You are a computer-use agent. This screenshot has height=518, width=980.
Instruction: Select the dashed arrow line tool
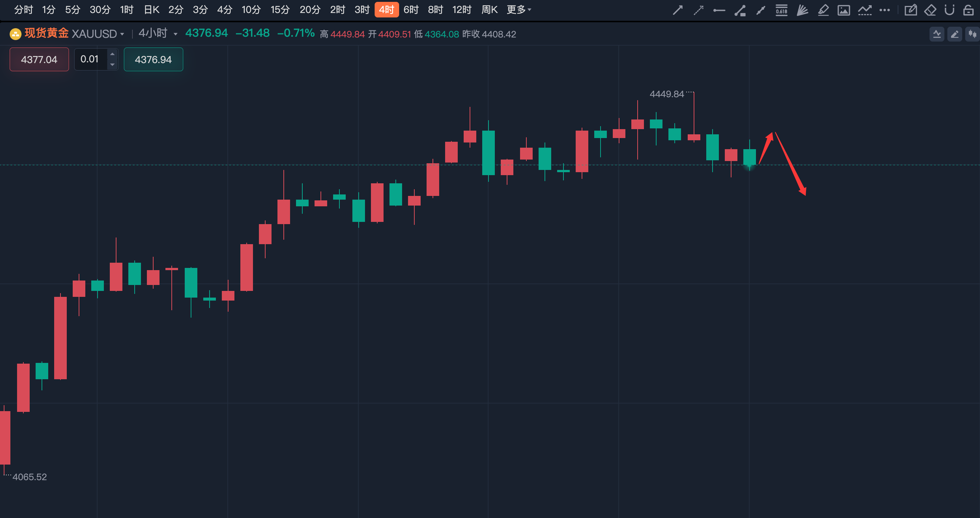click(698, 10)
